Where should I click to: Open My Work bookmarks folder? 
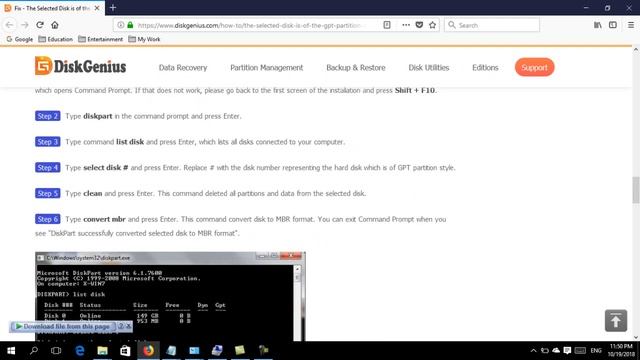[144, 39]
